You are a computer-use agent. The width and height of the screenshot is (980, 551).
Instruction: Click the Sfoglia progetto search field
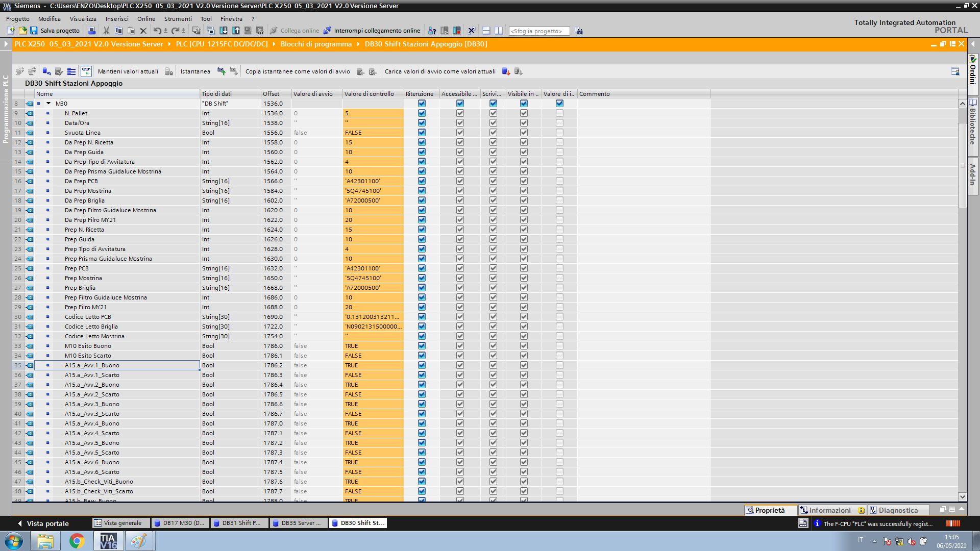coord(538,31)
